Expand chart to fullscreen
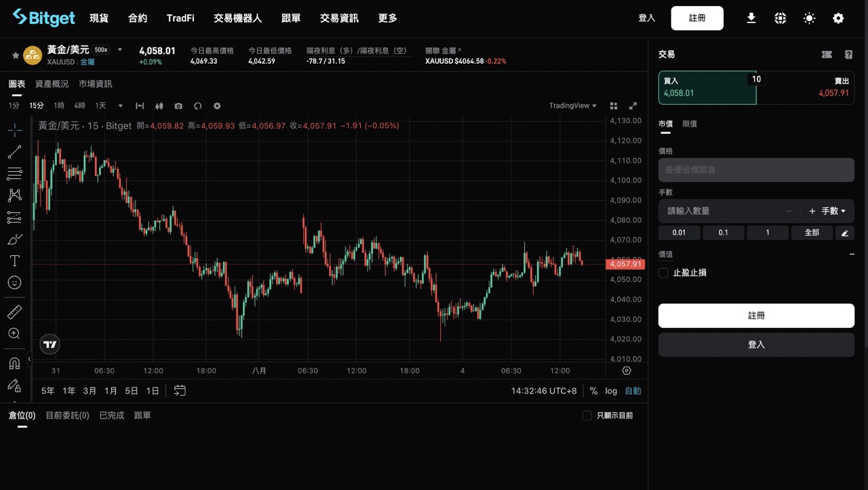 [x=633, y=106]
